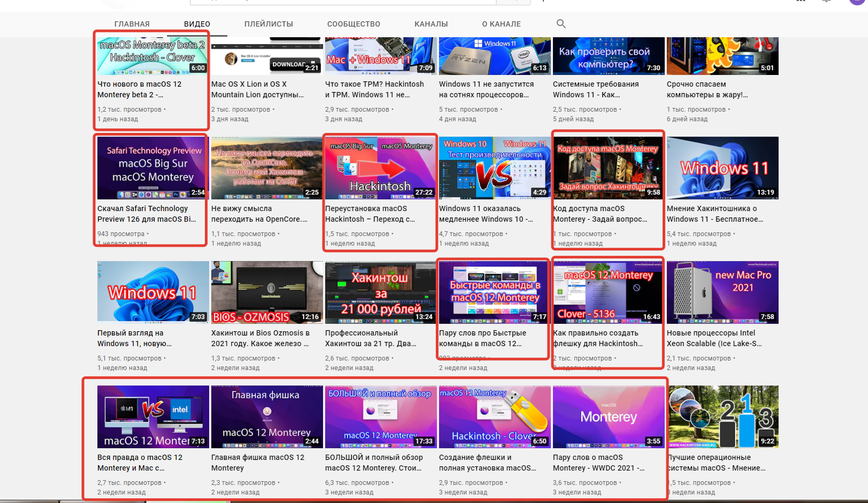Screen dimensions: 868x503
Task: Open title 'Mac OS X Lion и OS X Mountain Lion доступны'
Action: click(258, 89)
